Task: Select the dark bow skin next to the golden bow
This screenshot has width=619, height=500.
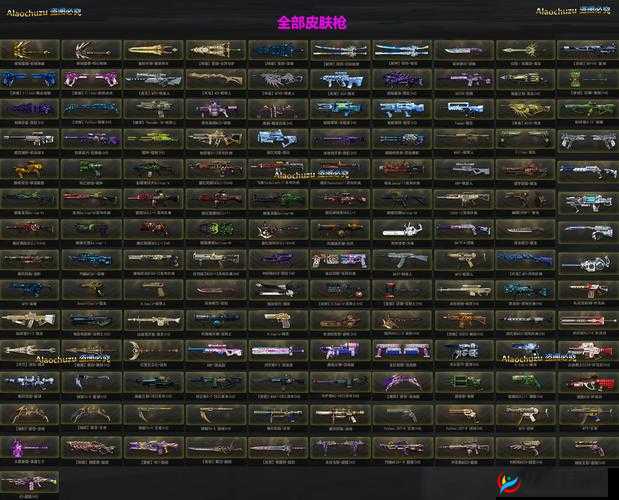Action: [92, 50]
